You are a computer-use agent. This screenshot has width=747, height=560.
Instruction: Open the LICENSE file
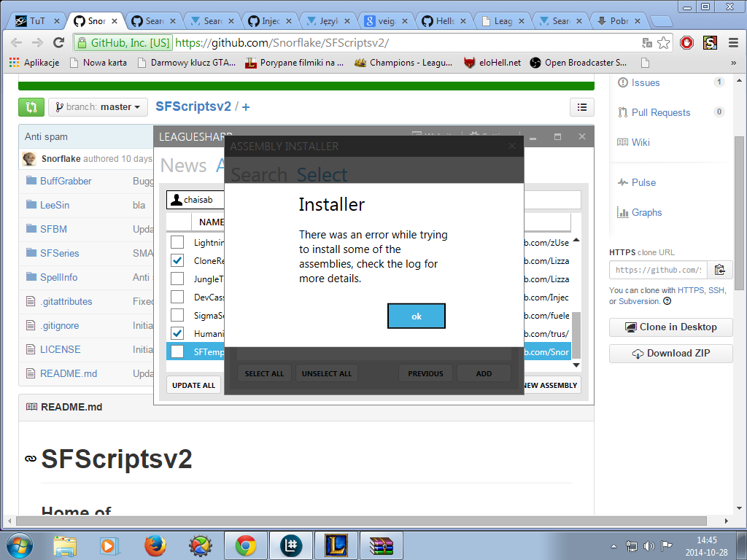pyautogui.click(x=60, y=349)
